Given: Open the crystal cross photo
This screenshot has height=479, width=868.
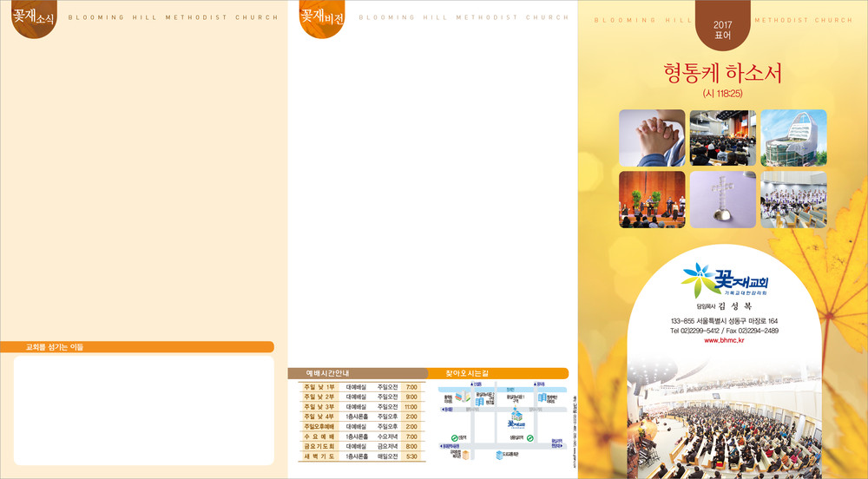Looking at the screenshot, I should point(722,200).
